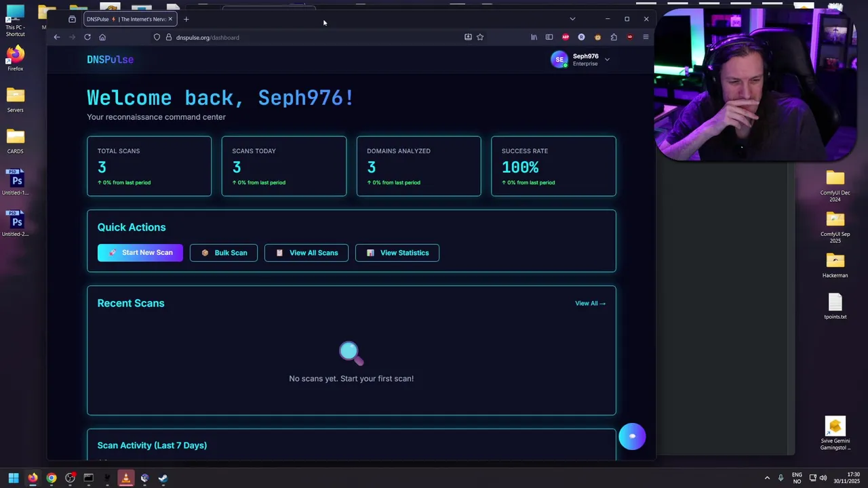
Task: Open View Statistics
Action: click(397, 253)
